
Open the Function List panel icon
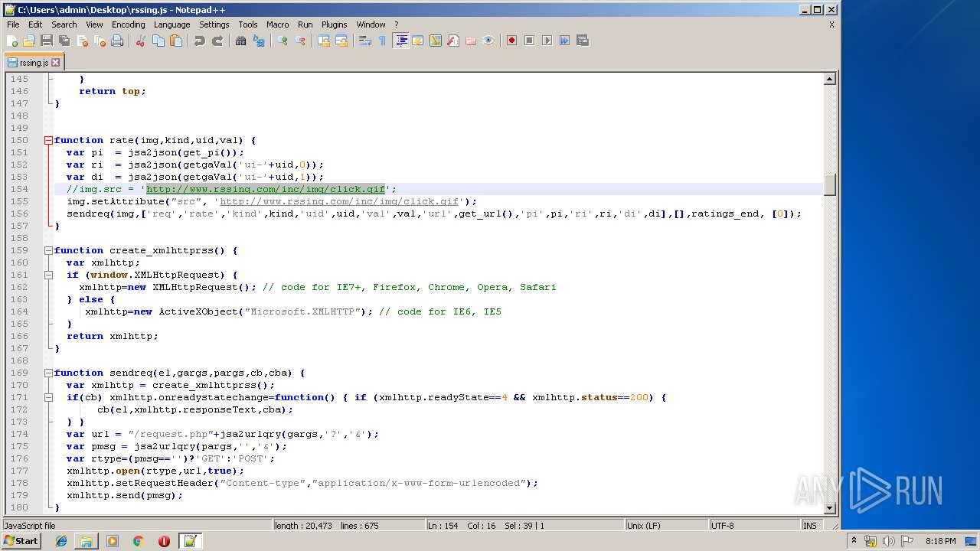(x=453, y=41)
